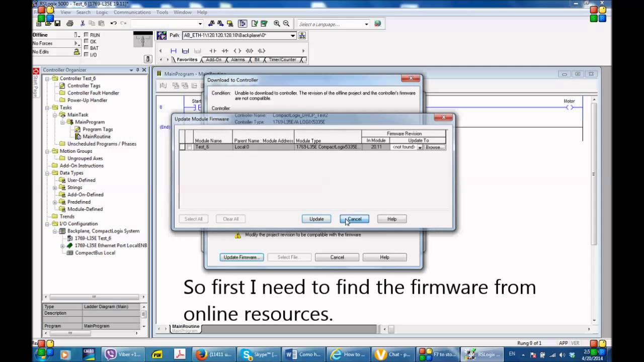Collapse the Tasks folder in Controller Organizer

(47, 108)
